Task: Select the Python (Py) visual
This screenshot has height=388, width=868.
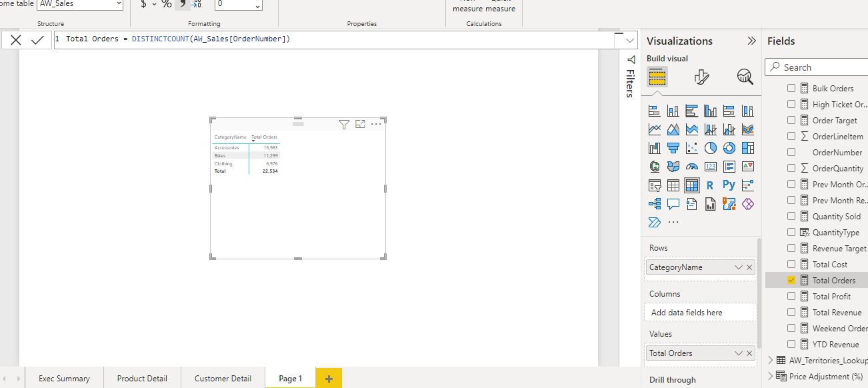Action: [729, 185]
